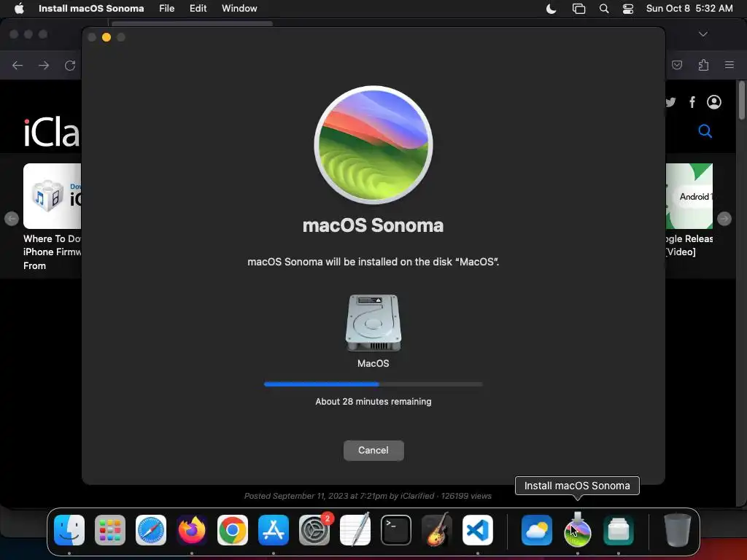This screenshot has height=560, width=747.
Task: Go back in the browser window
Action: (x=18, y=65)
